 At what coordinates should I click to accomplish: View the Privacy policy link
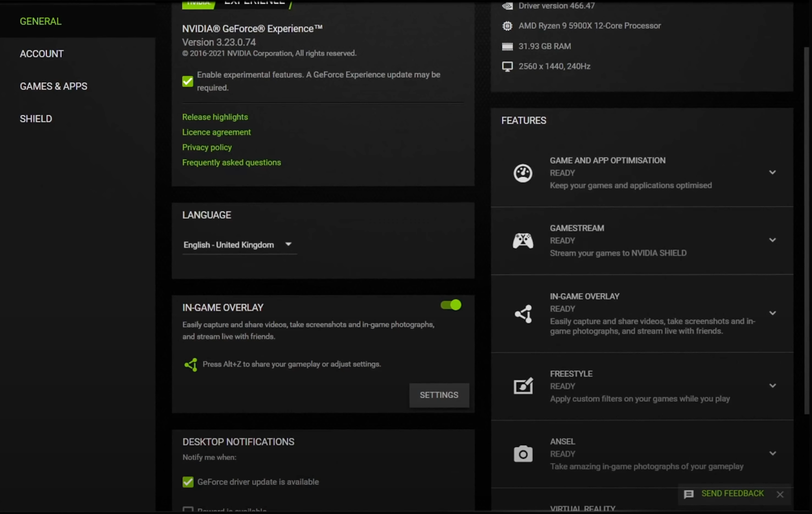[x=207, y=147]
